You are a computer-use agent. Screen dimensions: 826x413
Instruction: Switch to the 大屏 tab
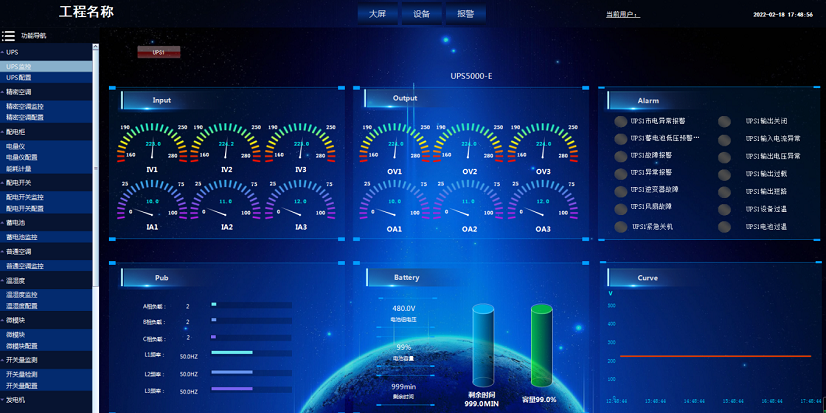[377, 14]
